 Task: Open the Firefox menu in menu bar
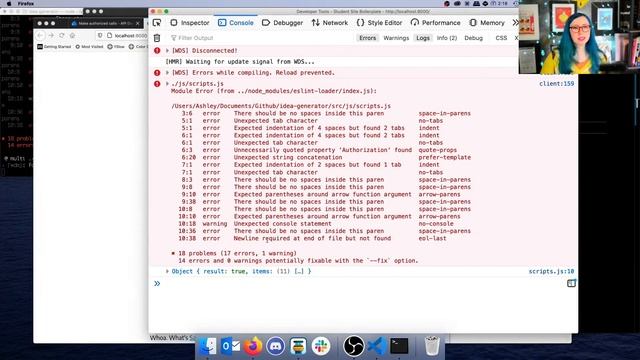(26, 3)
